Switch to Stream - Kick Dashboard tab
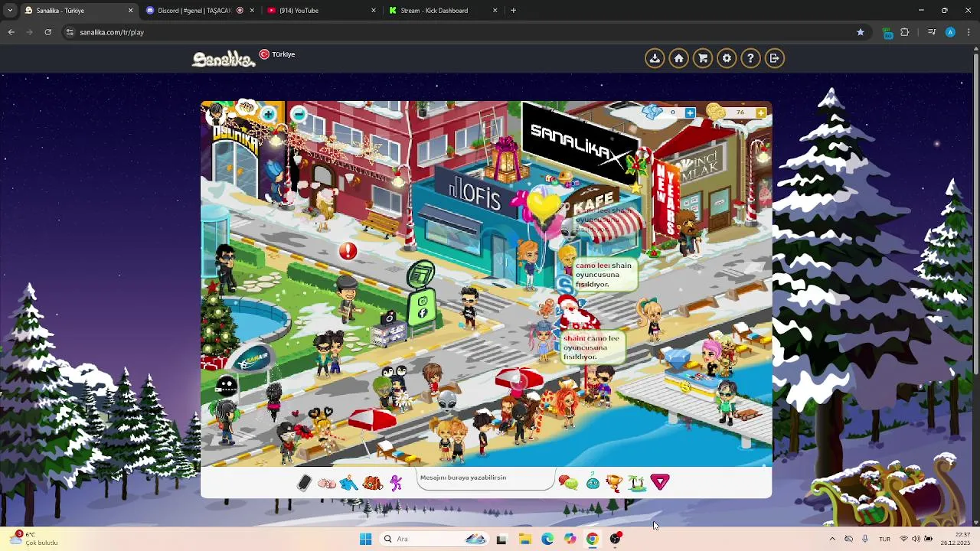The height and width of the screenshot is (551, 980). (443, 11)
